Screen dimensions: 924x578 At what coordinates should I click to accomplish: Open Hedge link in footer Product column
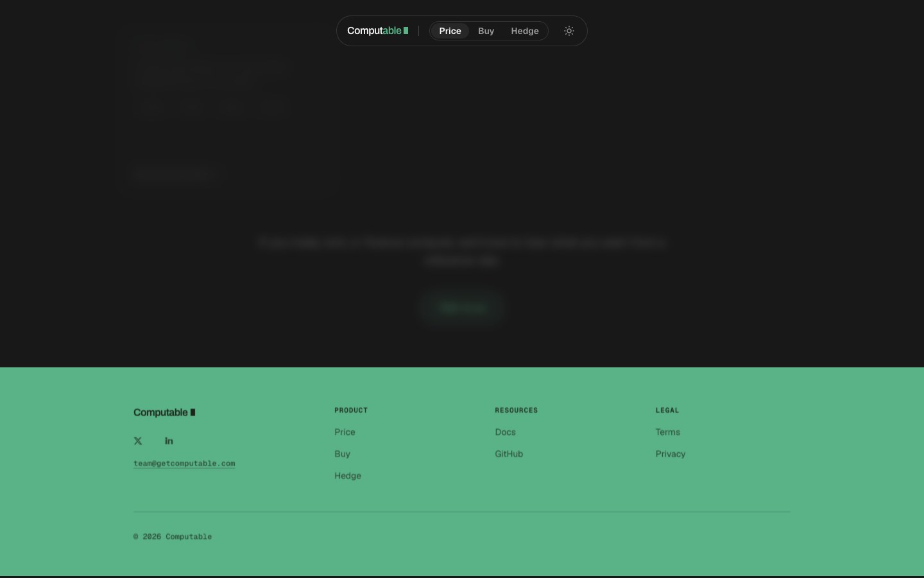(x=348, y=476)
